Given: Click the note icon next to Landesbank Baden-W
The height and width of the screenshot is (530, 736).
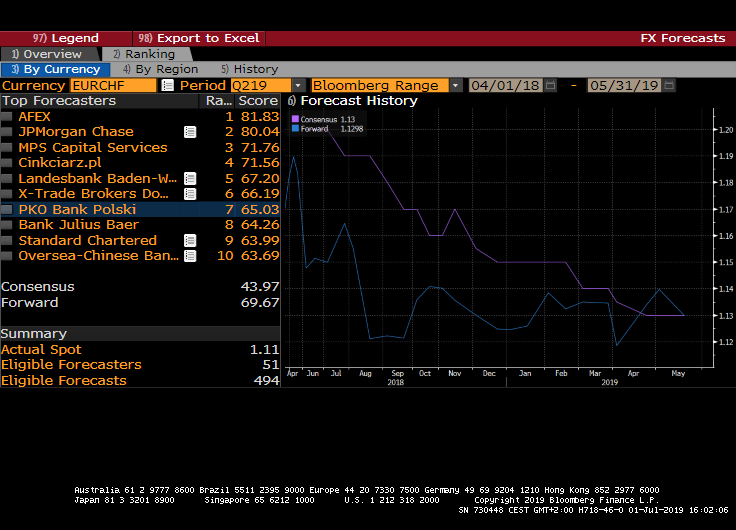Looking at the screenshot, I should pos(190,179).
